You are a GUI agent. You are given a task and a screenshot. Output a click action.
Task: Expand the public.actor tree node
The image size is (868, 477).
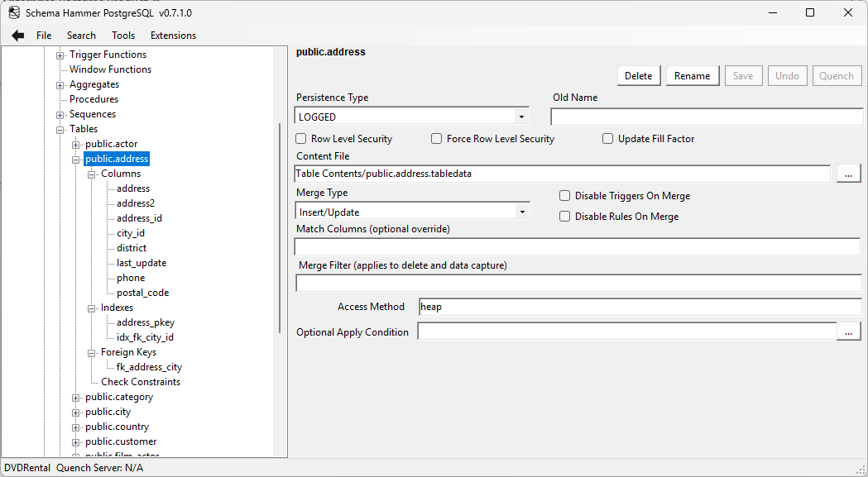(x=75, y=143)
